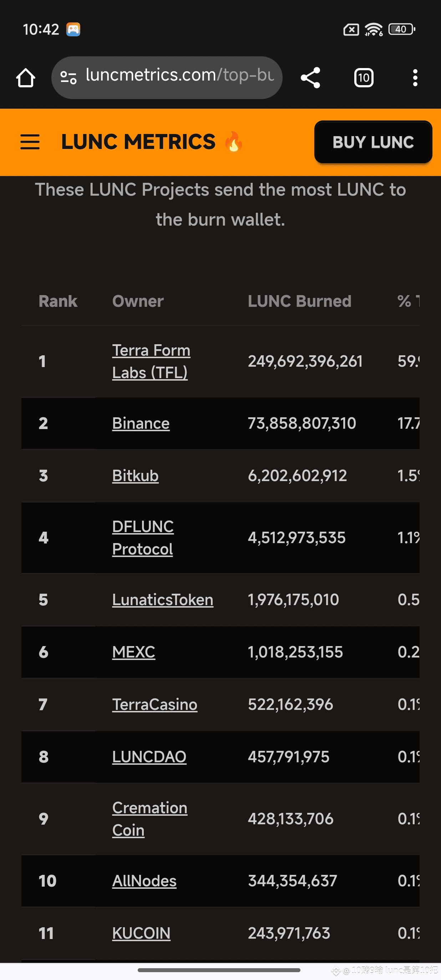The height and width of the screenshot is (980, 441).
Task: Click the LUNC Burned column header
Action: click(x=299, y=301)
